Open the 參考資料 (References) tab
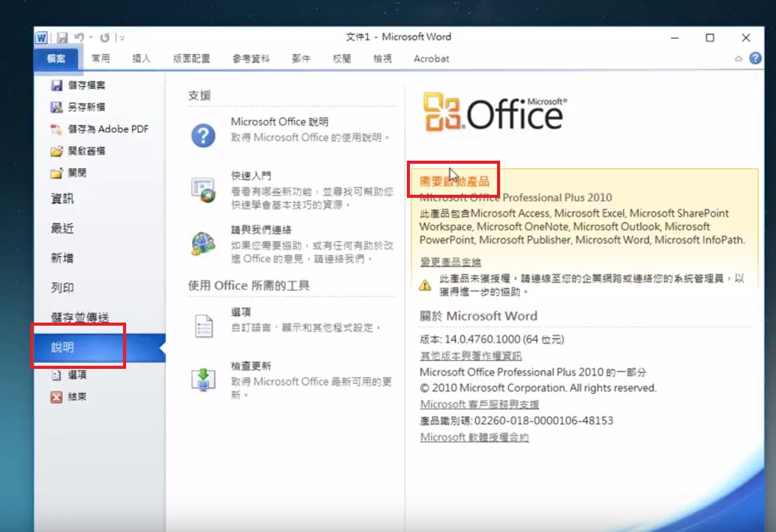This screenshot has height=532, width=776. pyautogui.click(x=251, y=59)
